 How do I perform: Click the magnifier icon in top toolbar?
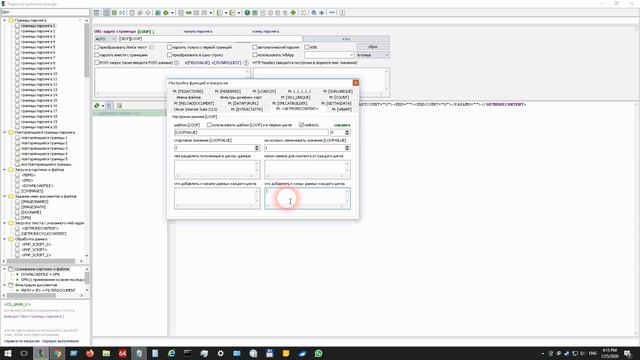313,13
